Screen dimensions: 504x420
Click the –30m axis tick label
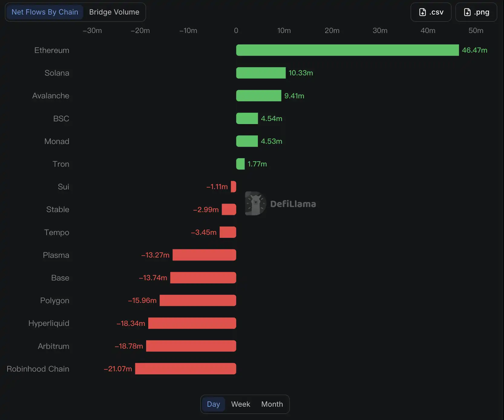[92, 31]
